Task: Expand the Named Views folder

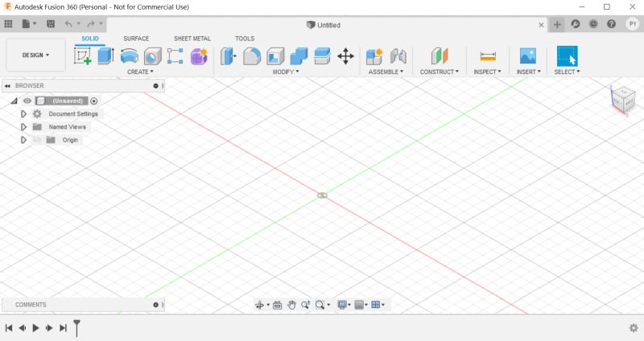Action: click(23, 127)
